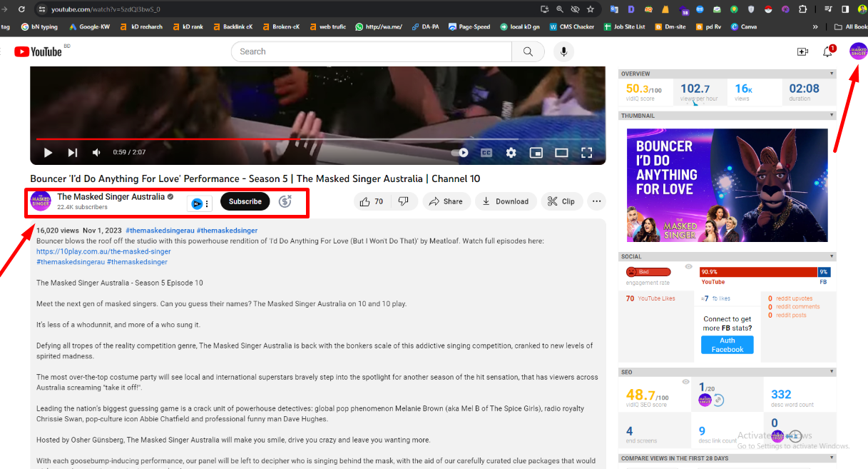Click the voice search microphone icon
The width and height of the screenshot is (868, 469).
563,51
